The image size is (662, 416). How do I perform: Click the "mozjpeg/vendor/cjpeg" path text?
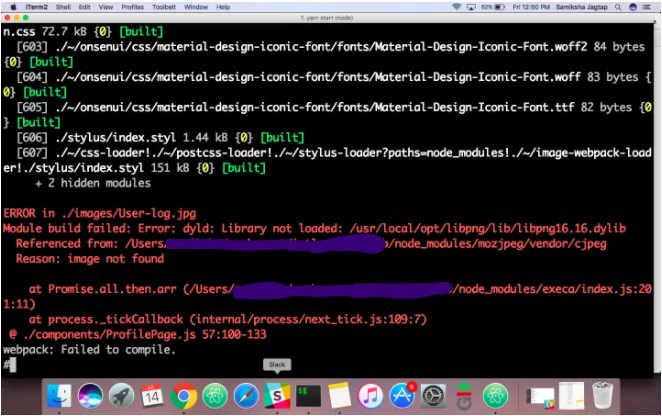(x=540, y=244)
